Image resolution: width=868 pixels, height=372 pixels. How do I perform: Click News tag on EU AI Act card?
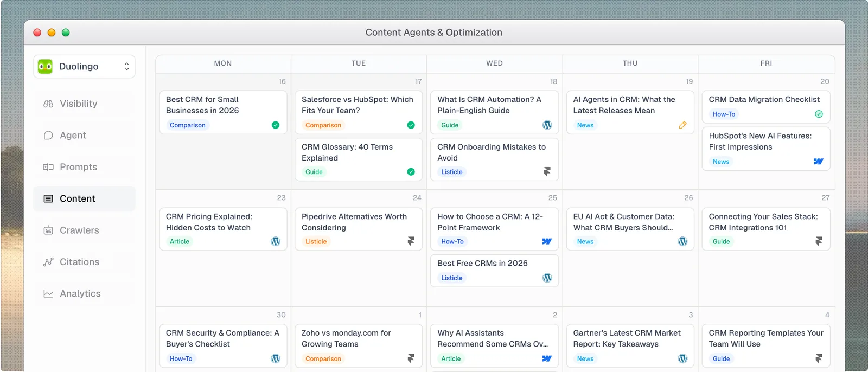585,241
